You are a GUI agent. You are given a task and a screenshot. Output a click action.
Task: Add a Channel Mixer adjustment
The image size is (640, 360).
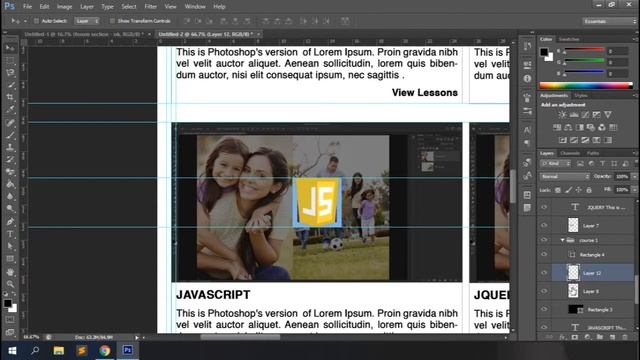(602, 127)
